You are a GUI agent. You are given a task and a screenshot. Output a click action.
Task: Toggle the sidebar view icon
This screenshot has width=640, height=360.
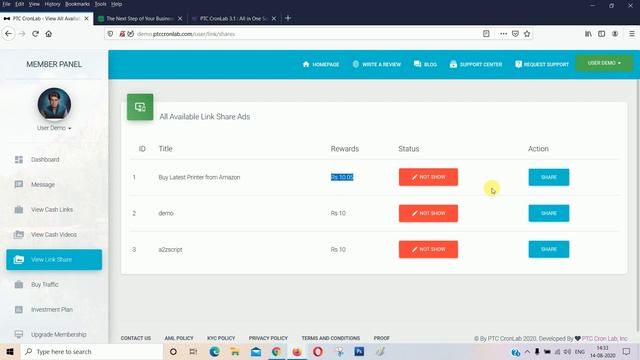(x=602, y=34)
